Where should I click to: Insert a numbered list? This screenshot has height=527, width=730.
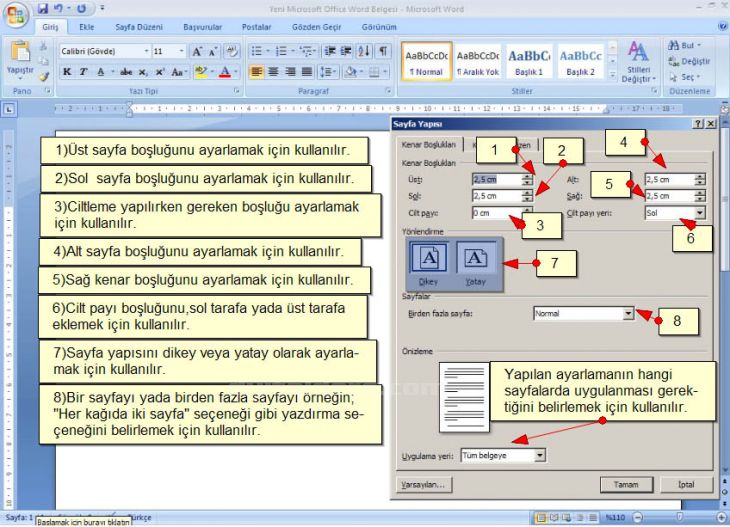coord(281,51)
